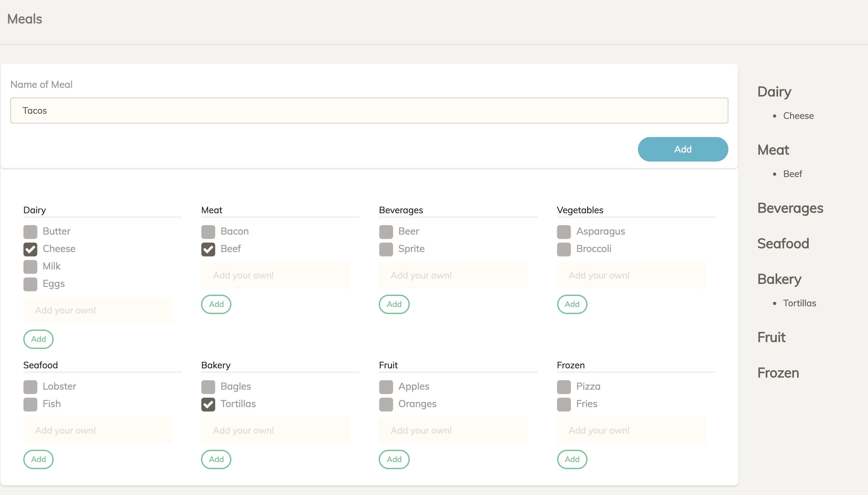
Task: Uncheck the Cheese checkbox
Action: click(x=30, y=249)
